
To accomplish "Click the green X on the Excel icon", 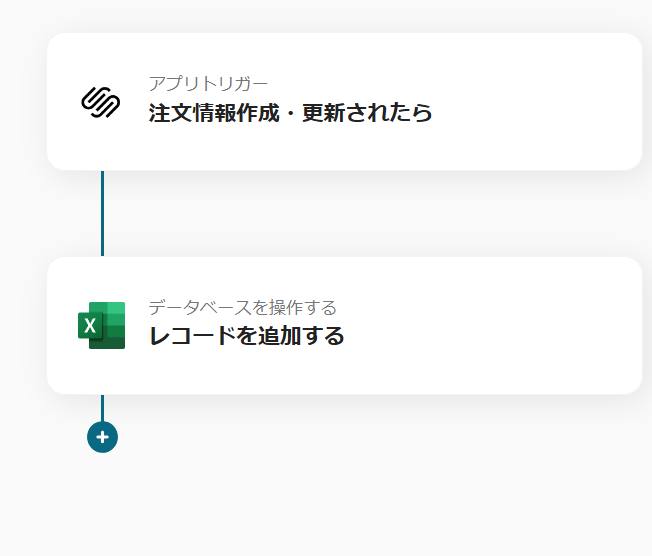I will click(x=90, y=325).
